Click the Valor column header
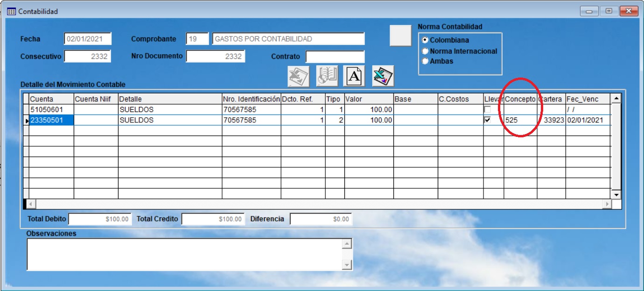The image size is (644, 291). 369,99
